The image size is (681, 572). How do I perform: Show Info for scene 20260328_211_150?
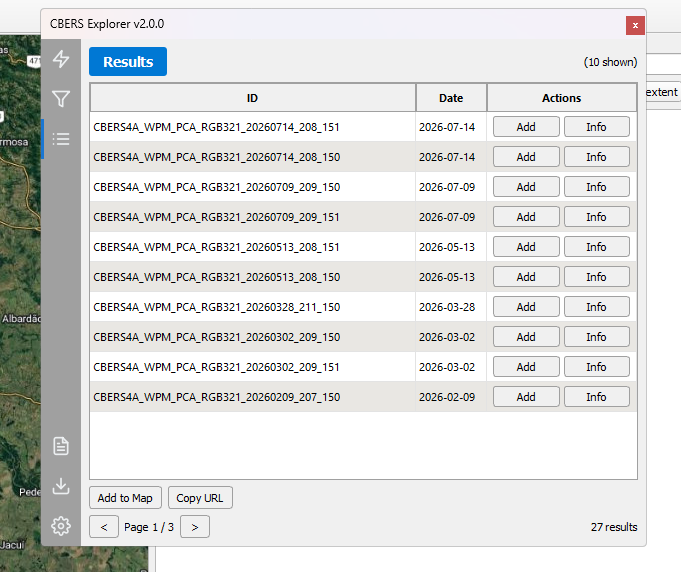pos(596,307)
